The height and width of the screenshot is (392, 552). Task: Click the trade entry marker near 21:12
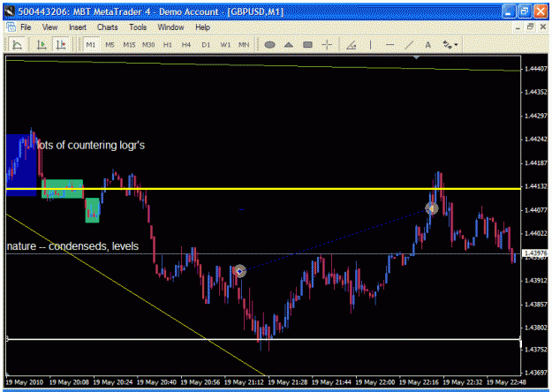(x=240, y=271)
